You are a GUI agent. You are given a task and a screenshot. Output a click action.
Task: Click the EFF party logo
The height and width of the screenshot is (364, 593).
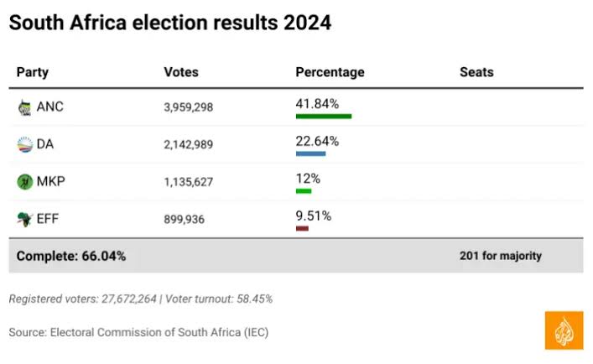click(x=24, y=219)
